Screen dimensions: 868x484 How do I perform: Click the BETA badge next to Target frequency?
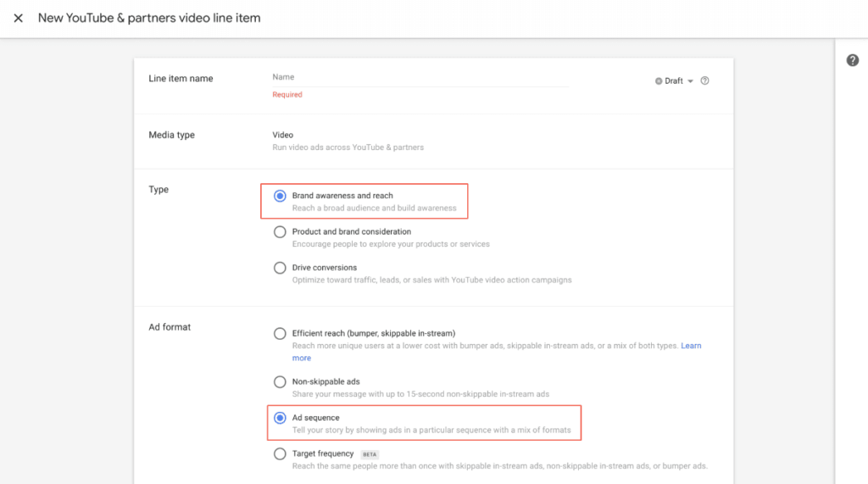pos(370,454)
